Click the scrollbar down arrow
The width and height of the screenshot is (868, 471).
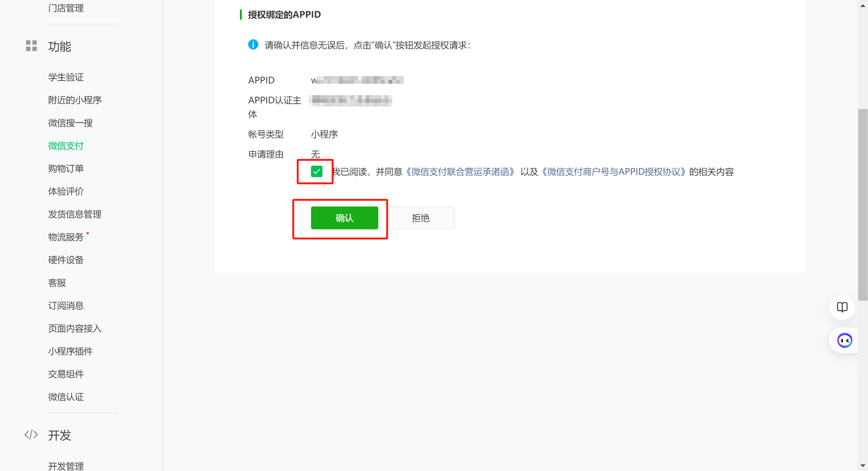coord(863,466)
